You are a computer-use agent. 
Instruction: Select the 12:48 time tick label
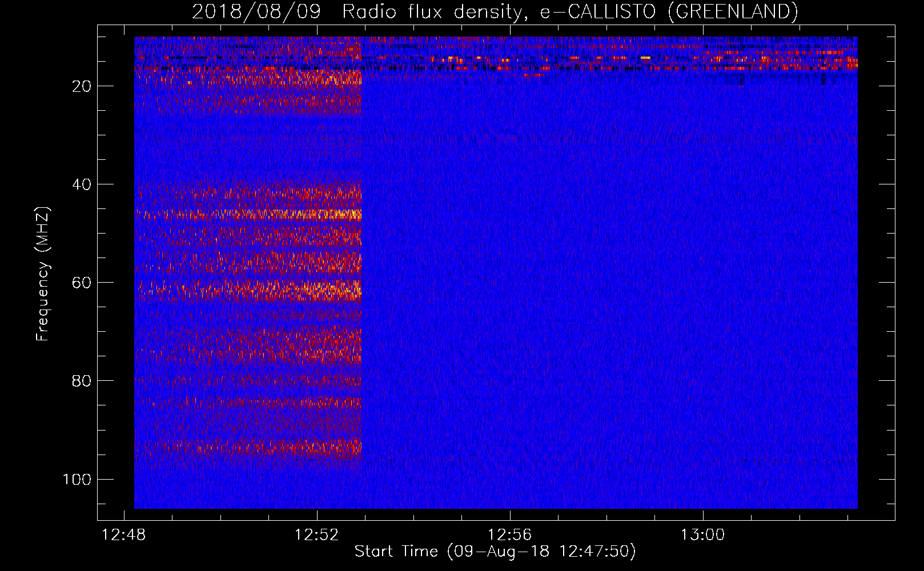(124, 535)
